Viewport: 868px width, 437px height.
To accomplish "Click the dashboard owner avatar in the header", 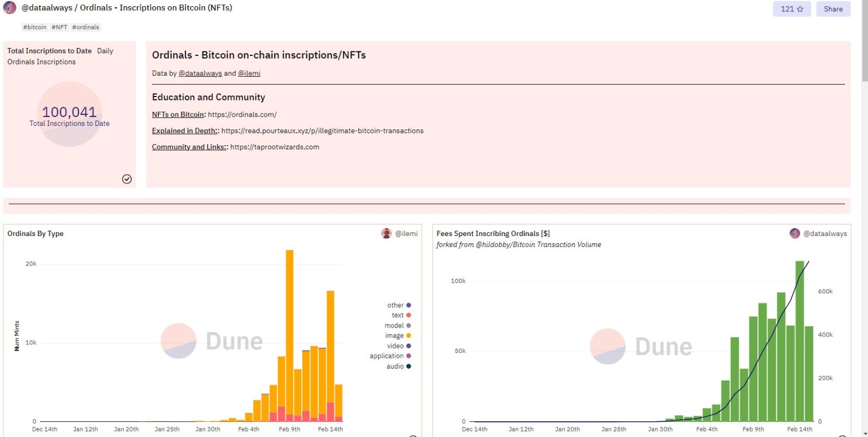I will tap(9, 8).
